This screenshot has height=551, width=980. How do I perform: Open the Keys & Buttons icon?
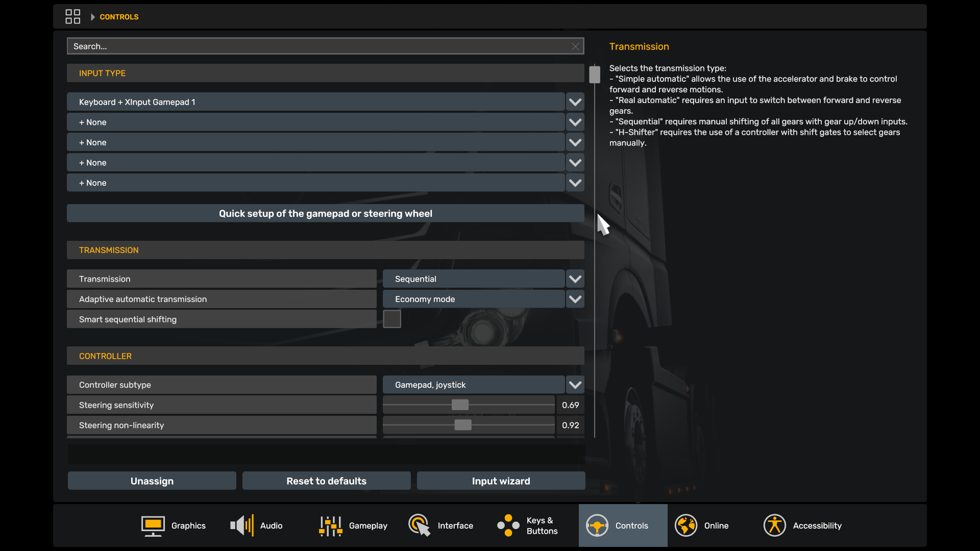pyautogui.click(x=508, y=525)
